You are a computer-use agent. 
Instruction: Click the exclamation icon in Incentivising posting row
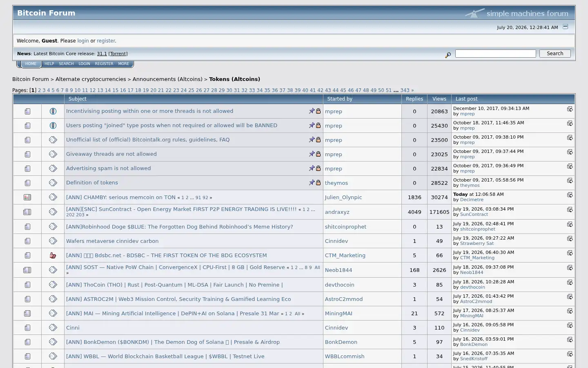(53, 111)
